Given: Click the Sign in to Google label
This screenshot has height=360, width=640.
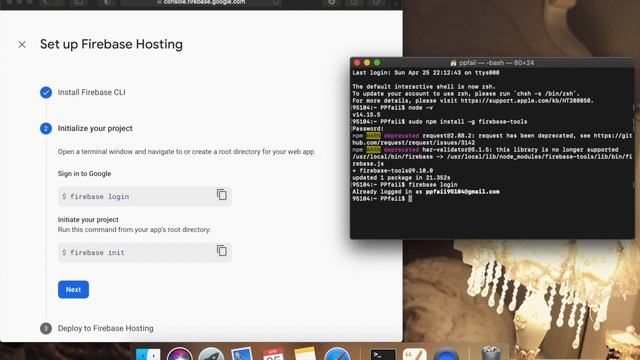Looking at the screenshot, I should pos(84,173).
